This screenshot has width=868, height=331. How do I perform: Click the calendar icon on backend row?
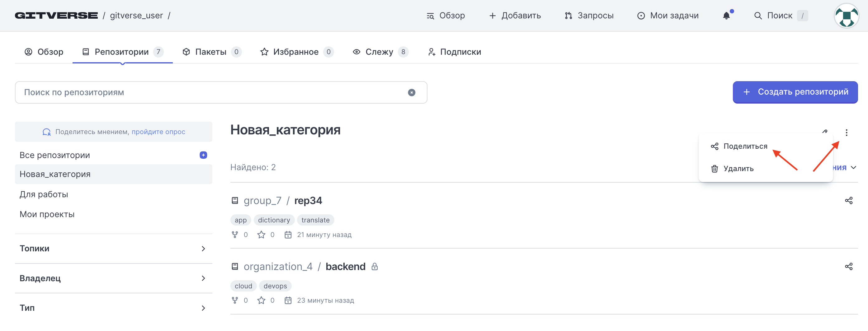pos(288,301)
